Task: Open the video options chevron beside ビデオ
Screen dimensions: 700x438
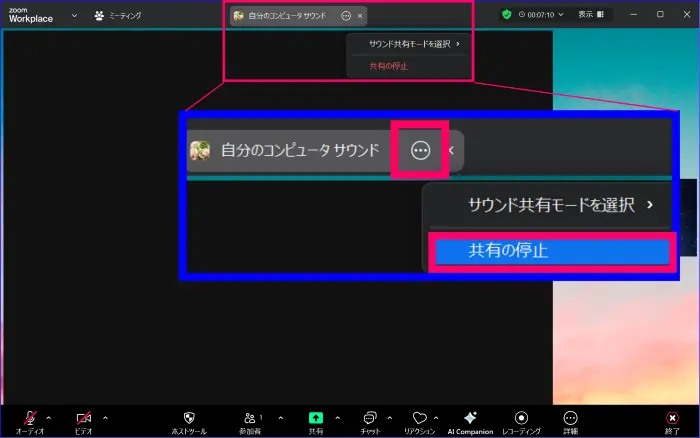Action: pos(105,418)
